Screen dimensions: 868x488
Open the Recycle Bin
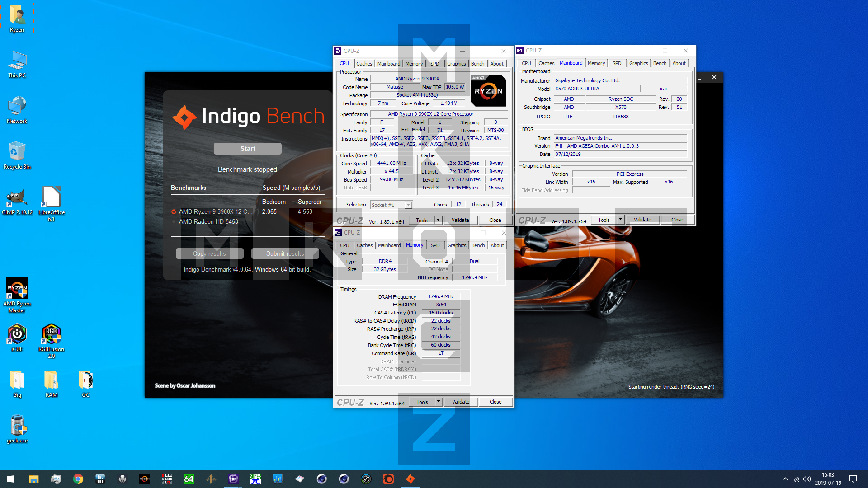(x=17, y=156)
